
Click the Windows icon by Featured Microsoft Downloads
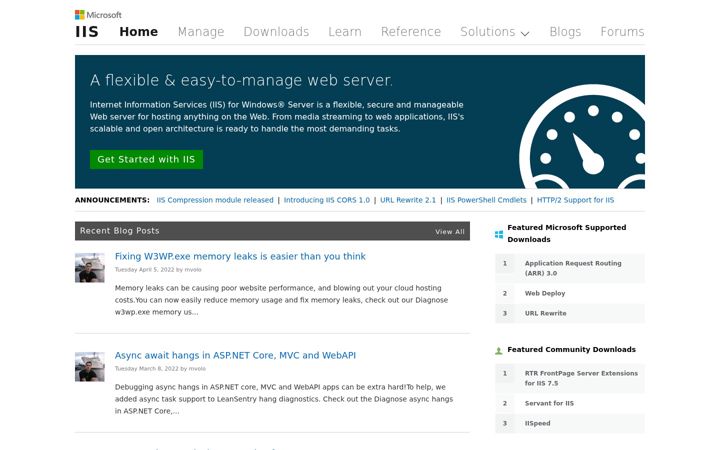[x=499, y=235]
